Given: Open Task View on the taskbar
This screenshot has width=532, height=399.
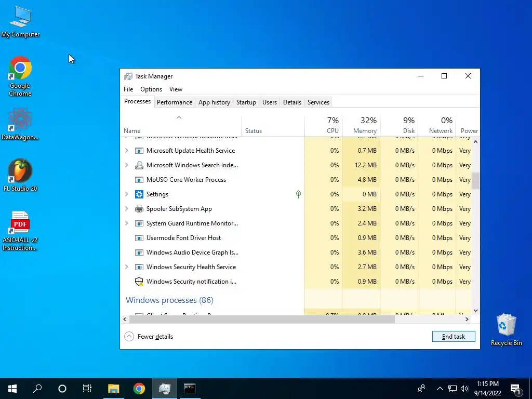Looking at the screenshot, I should tap(87, 389).
